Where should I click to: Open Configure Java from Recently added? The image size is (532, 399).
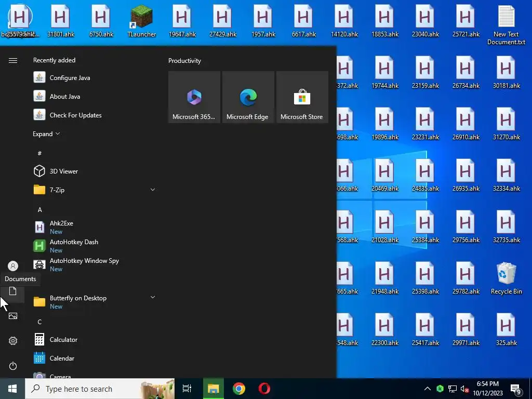pyautogui.click(x=95, y=78)
